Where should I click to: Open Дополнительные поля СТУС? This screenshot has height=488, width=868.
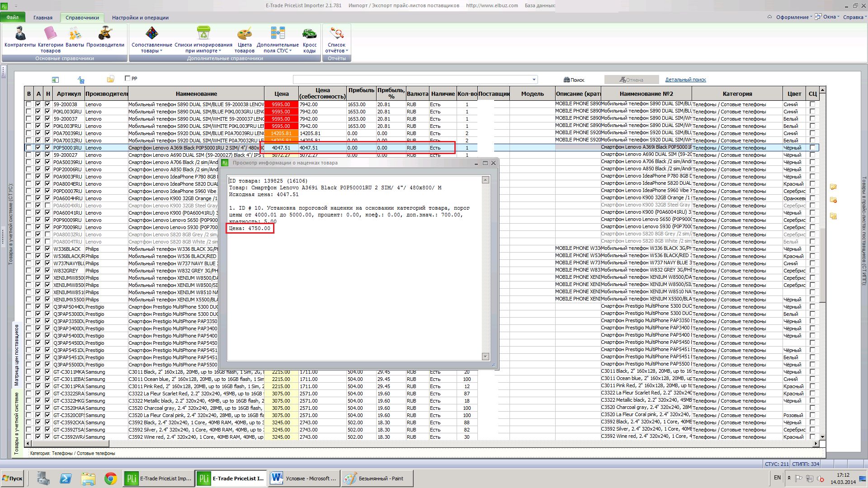point(278,40)
